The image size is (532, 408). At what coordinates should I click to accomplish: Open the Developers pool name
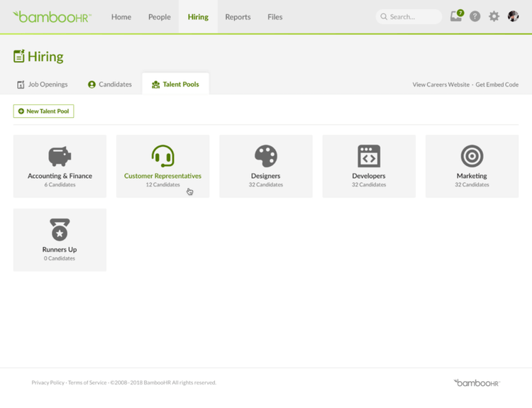pyautogui.click(x=369, y=176)
